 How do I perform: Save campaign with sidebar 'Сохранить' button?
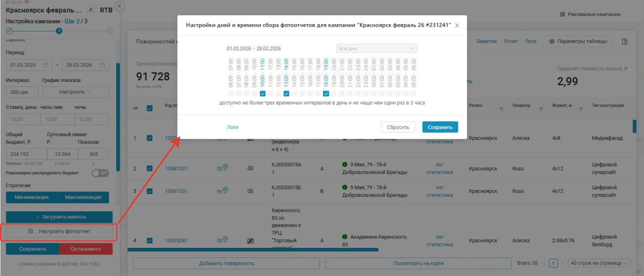pyautogui.click(x=33, y=249)
